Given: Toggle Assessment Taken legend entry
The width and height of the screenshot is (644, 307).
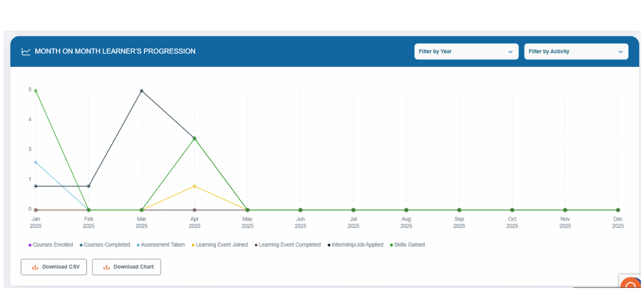Looking at the screenshot, I should pyautogui.click(x=162, y=245).
